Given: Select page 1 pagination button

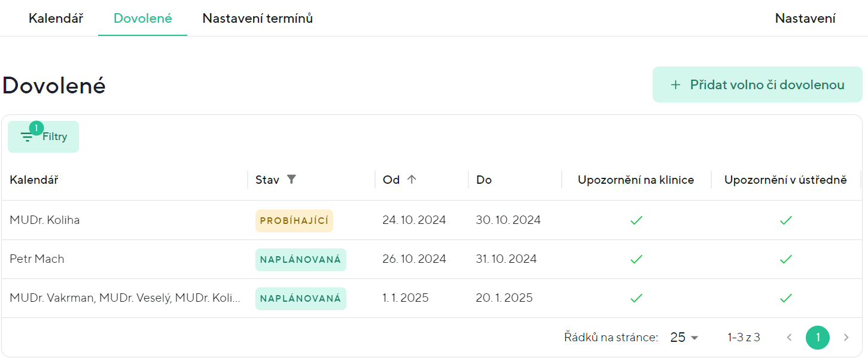Looking at the screenshot, I should pyautogui.click(x=817, y=338).
